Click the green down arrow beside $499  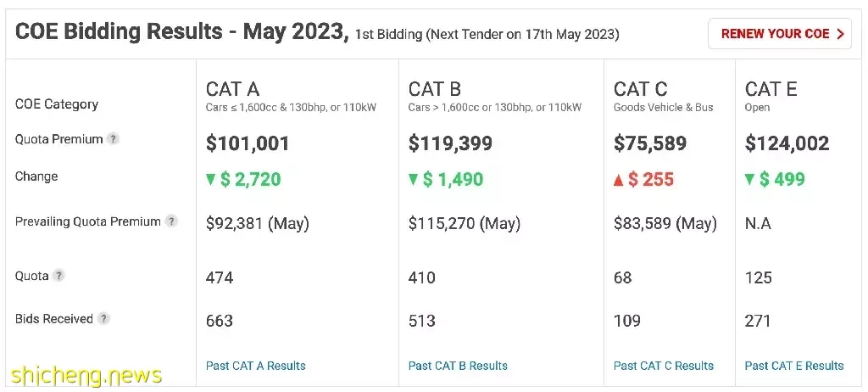point(749,180)
